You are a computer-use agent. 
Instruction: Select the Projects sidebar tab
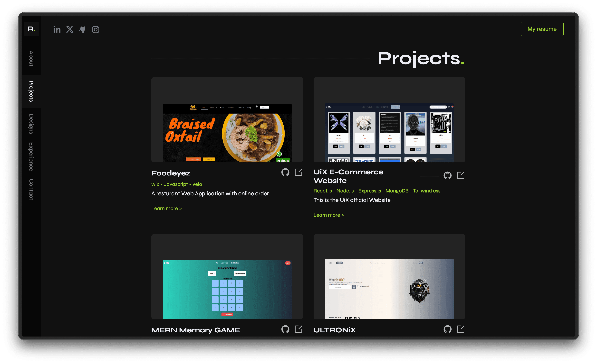point(31,91)
